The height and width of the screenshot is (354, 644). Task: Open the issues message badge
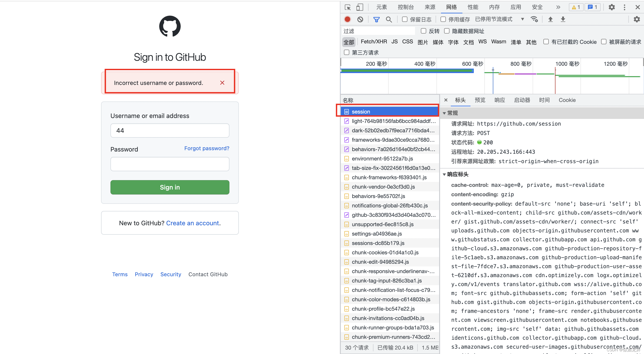592,7
